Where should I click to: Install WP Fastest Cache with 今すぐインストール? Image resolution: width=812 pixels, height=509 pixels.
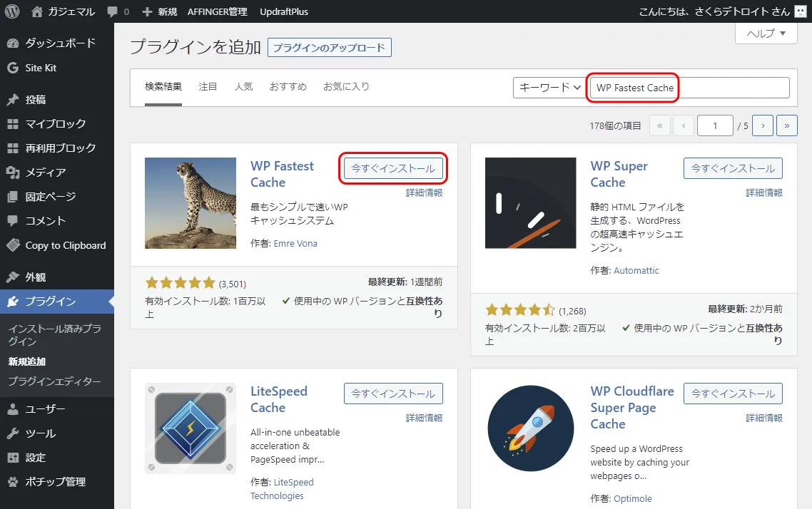(393, 168)
